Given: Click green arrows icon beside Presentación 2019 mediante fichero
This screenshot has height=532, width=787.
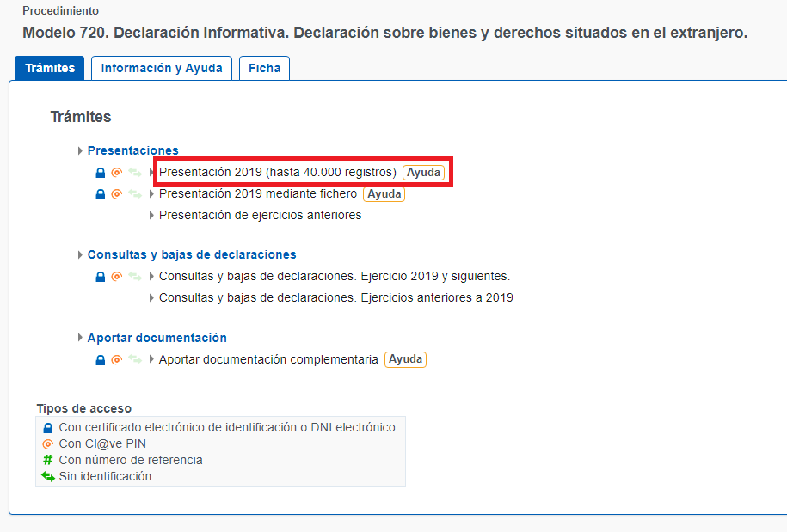Looking at the screenshot, I should [134, 194].
